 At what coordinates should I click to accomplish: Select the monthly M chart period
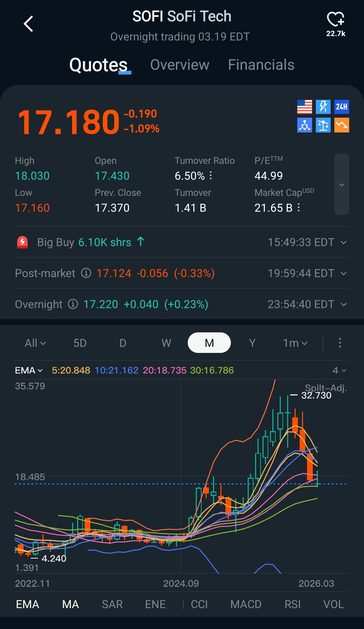click(209, 343)
